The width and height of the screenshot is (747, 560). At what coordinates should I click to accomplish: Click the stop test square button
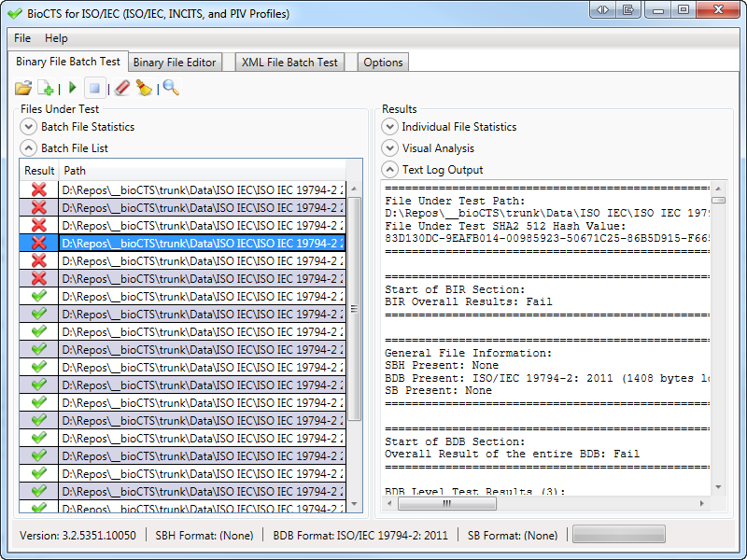tap(94, 88)
